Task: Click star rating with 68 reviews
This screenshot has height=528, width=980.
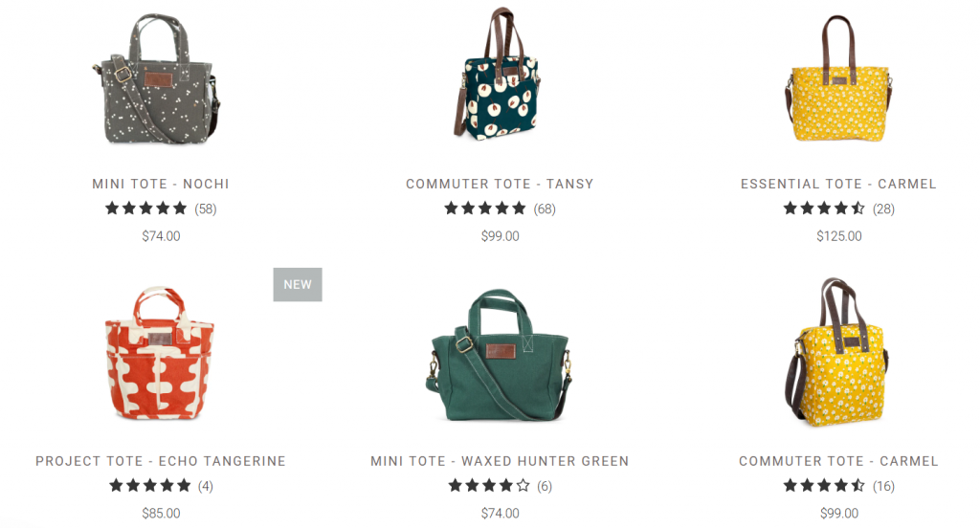Action: (500, 209)
